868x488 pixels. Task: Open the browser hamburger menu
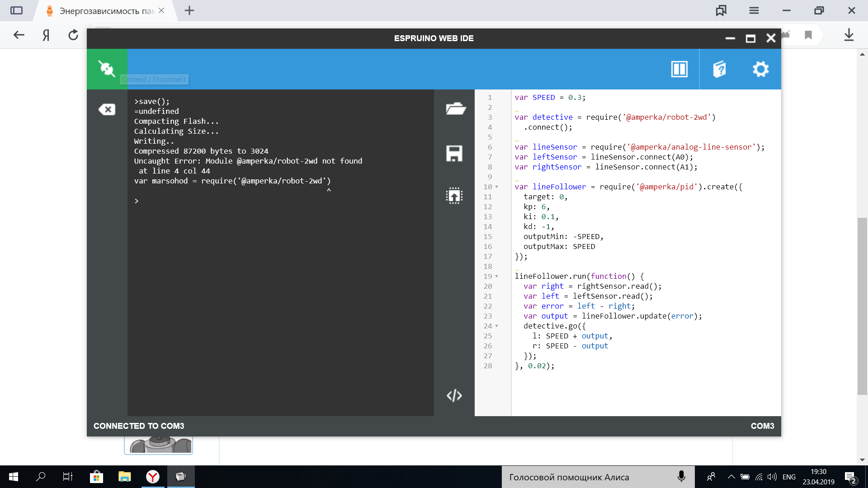pyautogui.click(x=754, y=10)
